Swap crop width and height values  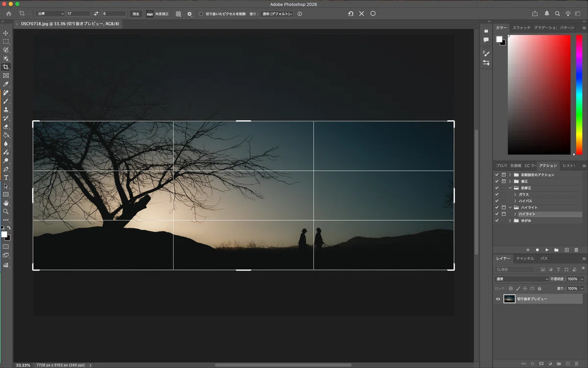(x=96, y=14)
